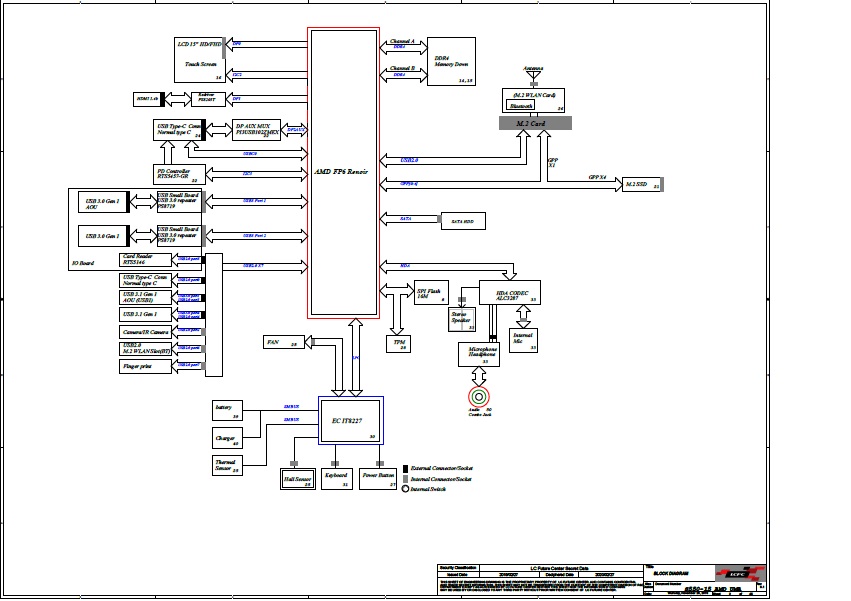Click the Touch Screen text
Viewport: 851px width, 601px height.
pos(201,64)
